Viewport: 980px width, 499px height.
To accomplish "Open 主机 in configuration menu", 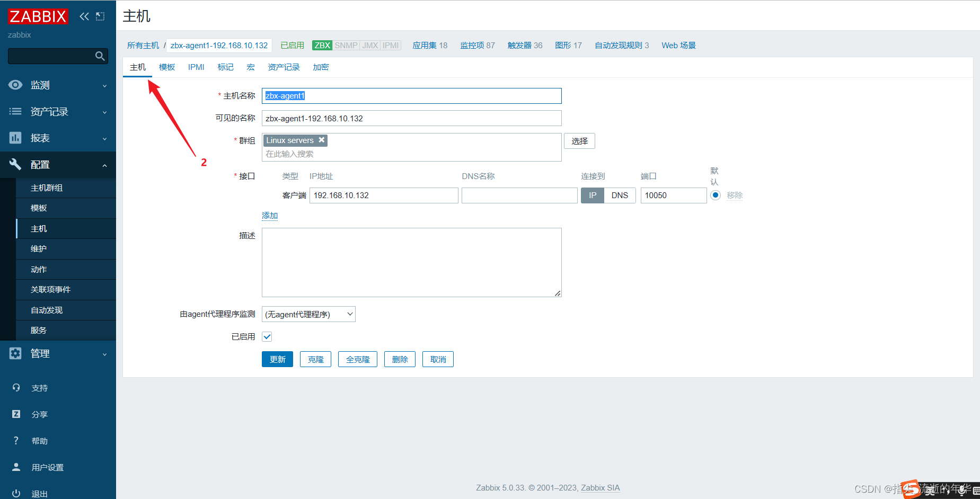I will coord(66,229).
